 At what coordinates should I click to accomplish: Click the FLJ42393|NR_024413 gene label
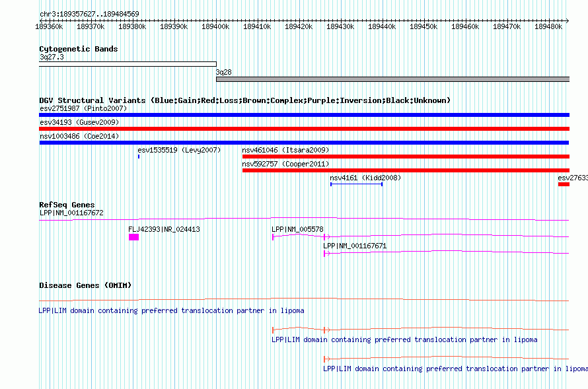pos(164,229)
